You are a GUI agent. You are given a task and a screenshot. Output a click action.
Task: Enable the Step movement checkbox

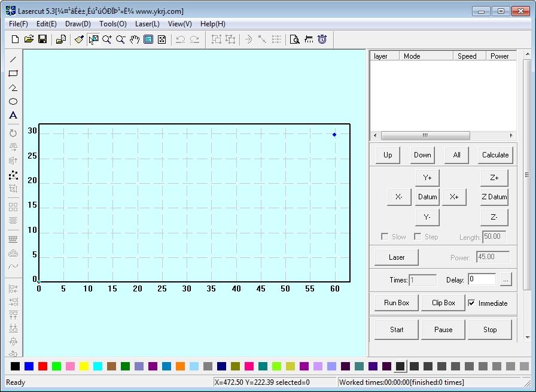pos(418,236)
